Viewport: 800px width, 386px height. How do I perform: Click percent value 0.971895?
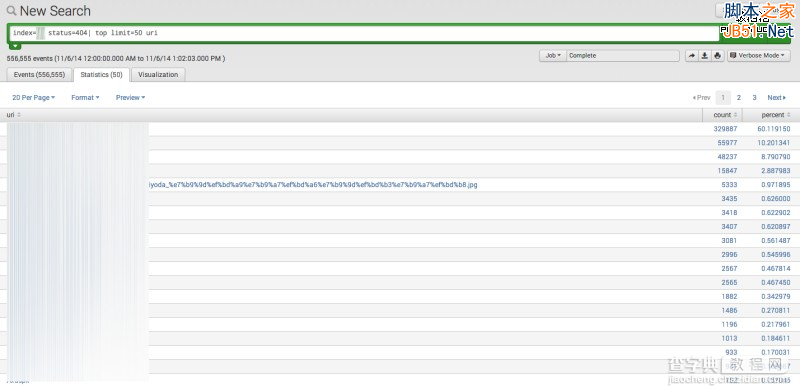tap(776, 185)
